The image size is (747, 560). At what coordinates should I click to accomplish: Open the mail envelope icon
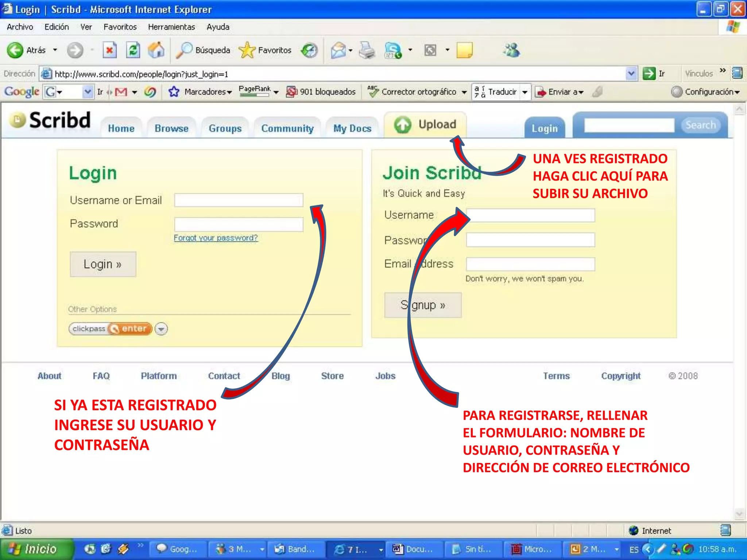pyautogui.click(x=338, y=50)
